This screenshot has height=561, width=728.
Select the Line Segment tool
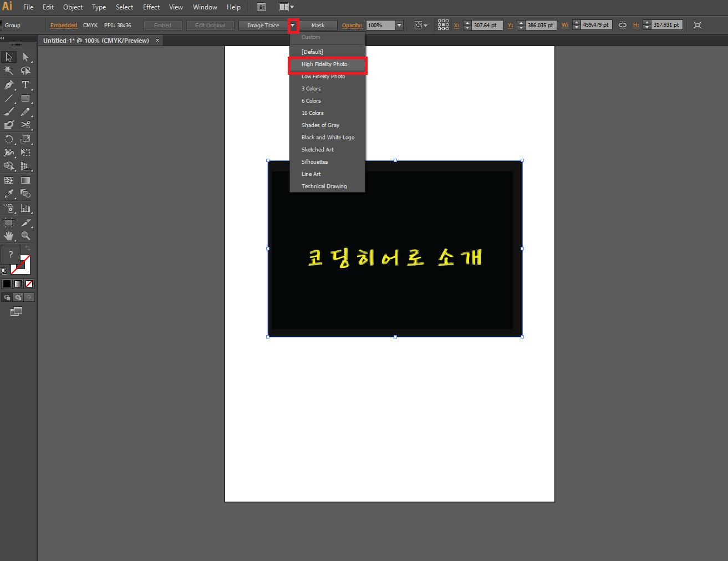[x=9, y=98]
